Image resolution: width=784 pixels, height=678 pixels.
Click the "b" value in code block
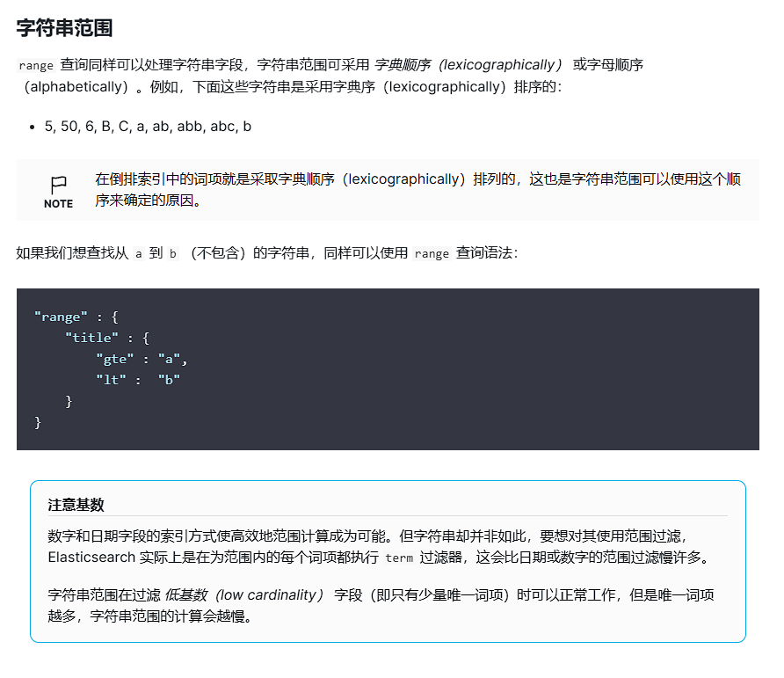point(169,379)
